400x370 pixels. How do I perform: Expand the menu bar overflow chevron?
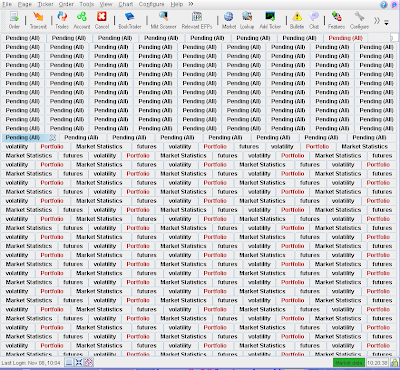(191, 4)
